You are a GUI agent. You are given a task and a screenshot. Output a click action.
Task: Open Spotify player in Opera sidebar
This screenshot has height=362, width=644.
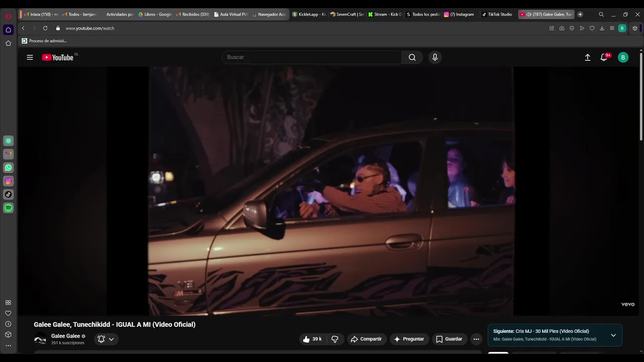coord(9,208)
